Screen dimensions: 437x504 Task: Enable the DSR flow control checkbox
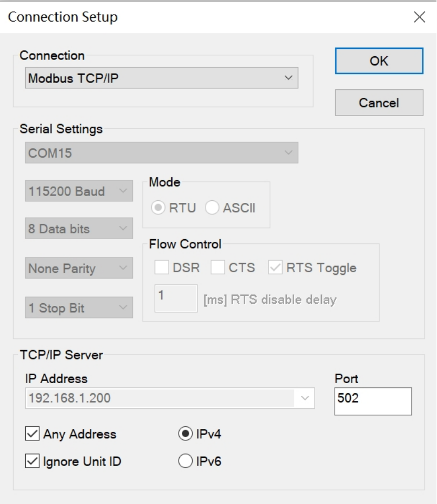161,268
